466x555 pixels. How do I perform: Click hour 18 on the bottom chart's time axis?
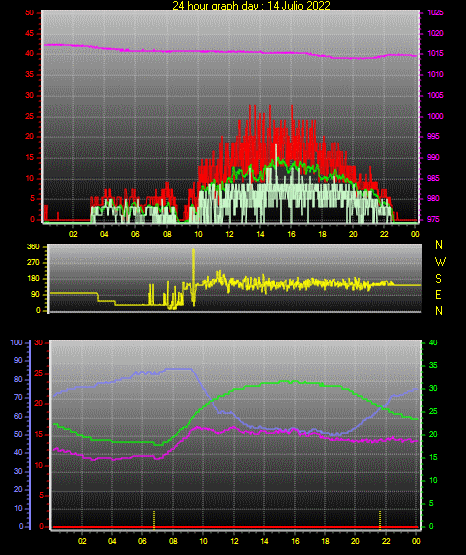(x=325, y=541)
